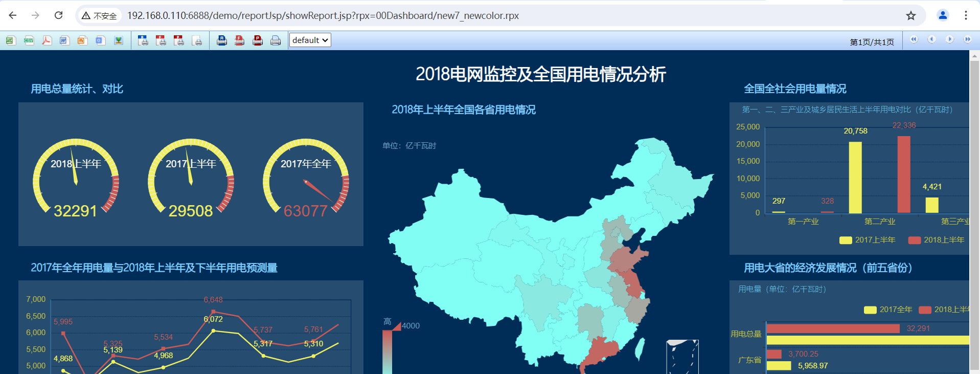Select the red bar labeled 32,291
The image size is (980, 374).
point(833,328)
